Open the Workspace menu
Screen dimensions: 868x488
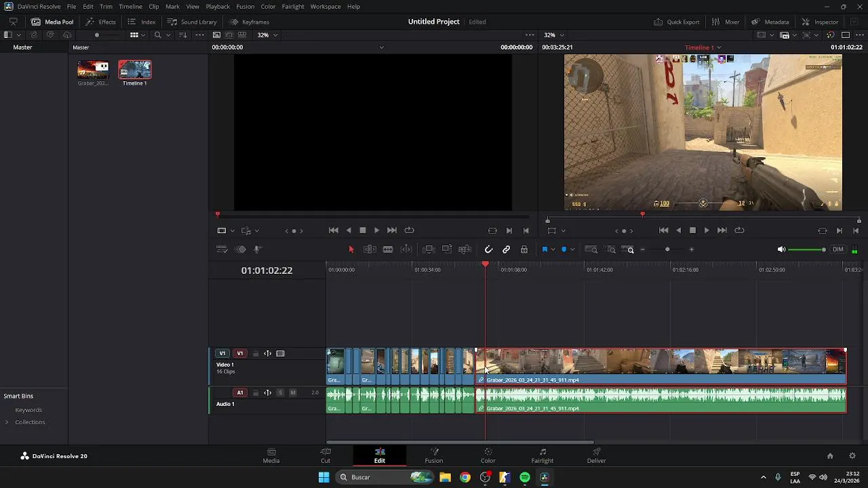pos(325,6)
